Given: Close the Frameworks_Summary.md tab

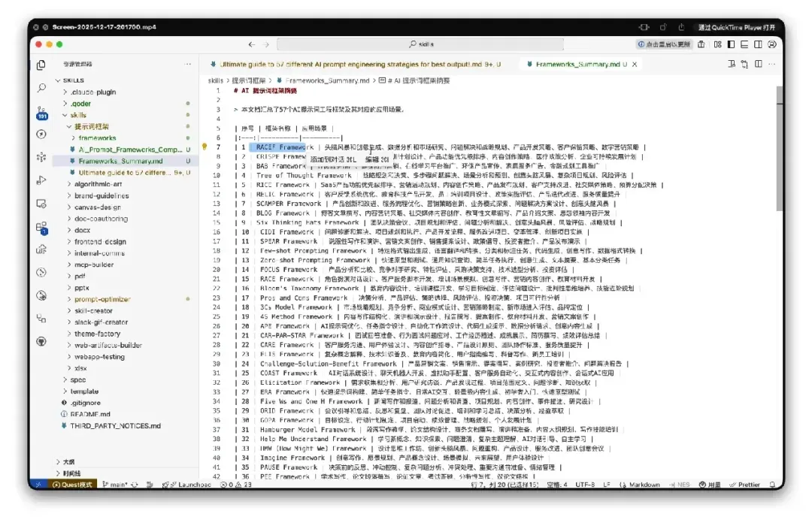Looking at the screenshot, I should (635, 64).
